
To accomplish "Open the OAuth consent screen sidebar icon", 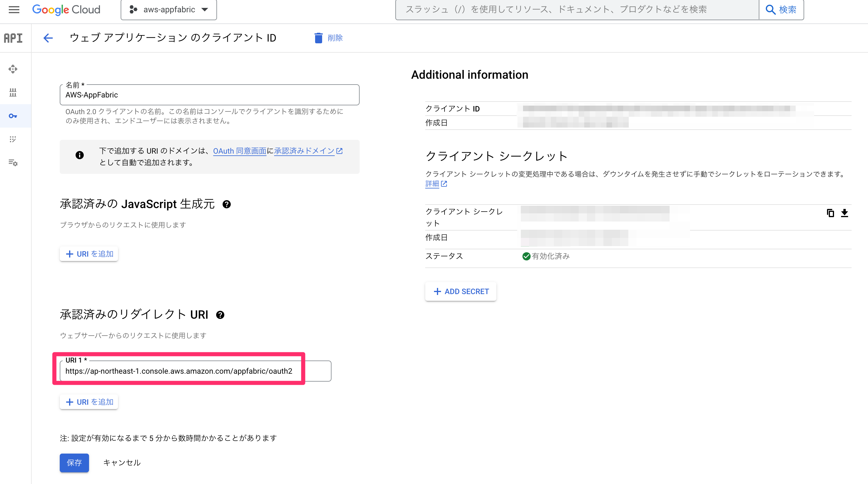I will [13, 139].
